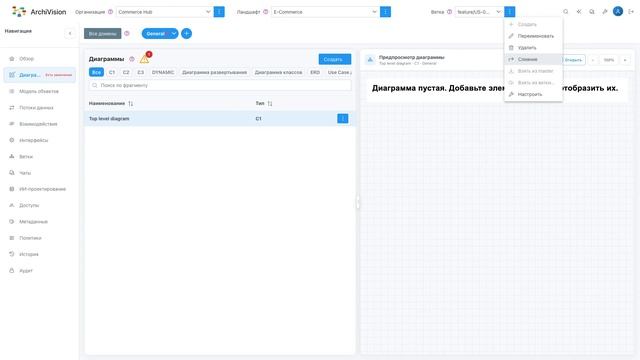Click the collapse arrows header icon

(579, 12)
